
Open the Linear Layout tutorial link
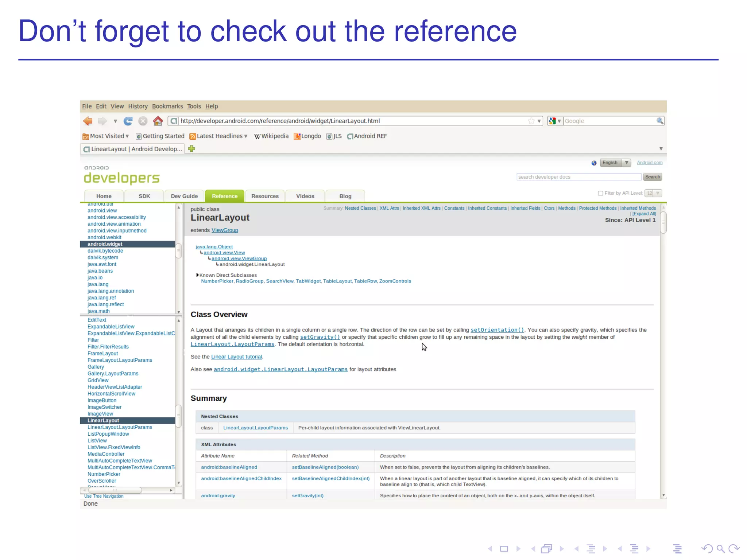tap(236, 357)
